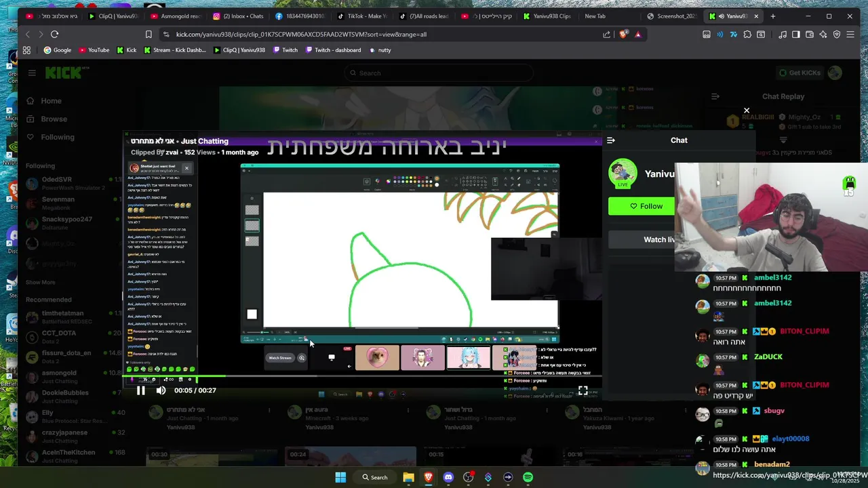Pause the clip playback
This screenshot has height=488, width=868.
point(140,390)
